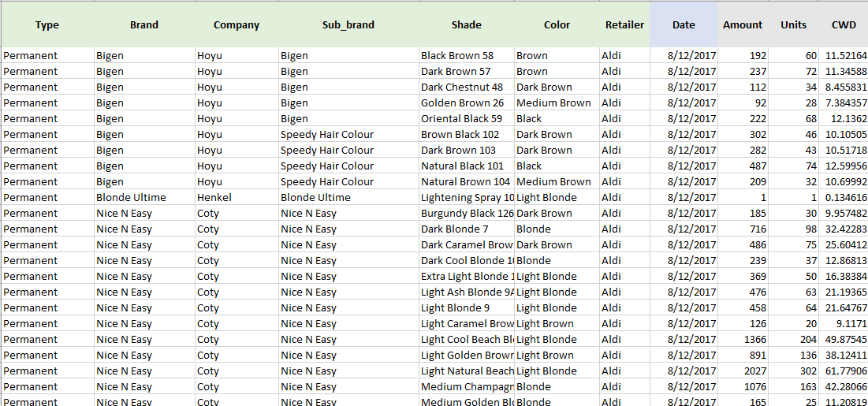Click the Dark Chestnut 48 cell
868x406 pixels.
pos(467,87)
